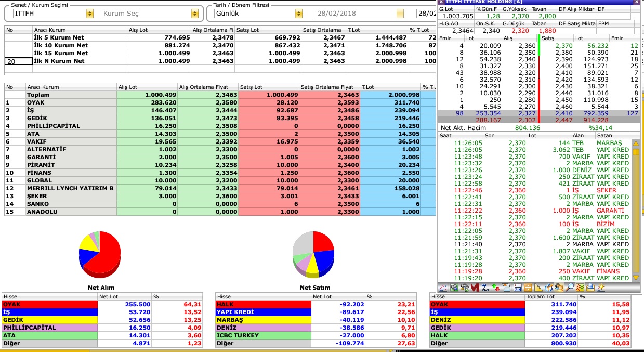
Task: Click the No input field showing 20
Action: 18,61
